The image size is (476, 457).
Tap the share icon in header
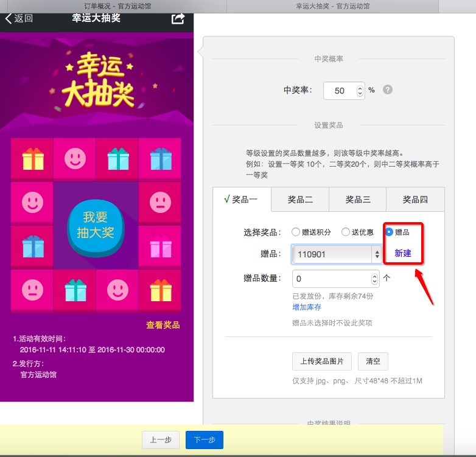pyautogui.click(x=178, y=19)
